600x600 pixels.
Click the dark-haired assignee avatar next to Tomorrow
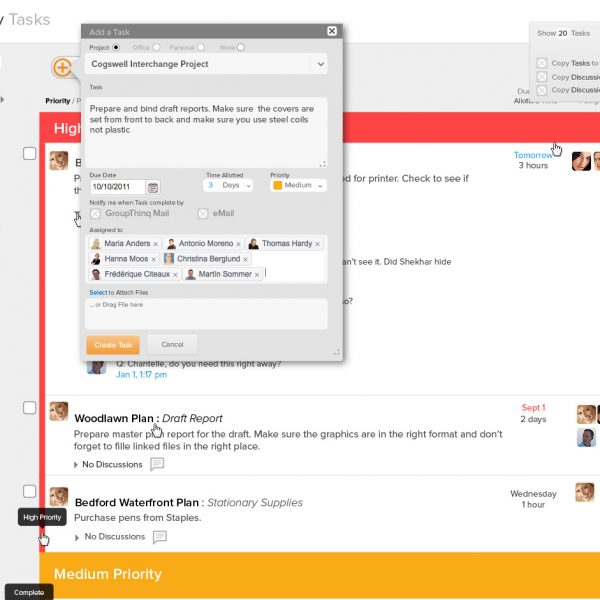coord(581,161)
